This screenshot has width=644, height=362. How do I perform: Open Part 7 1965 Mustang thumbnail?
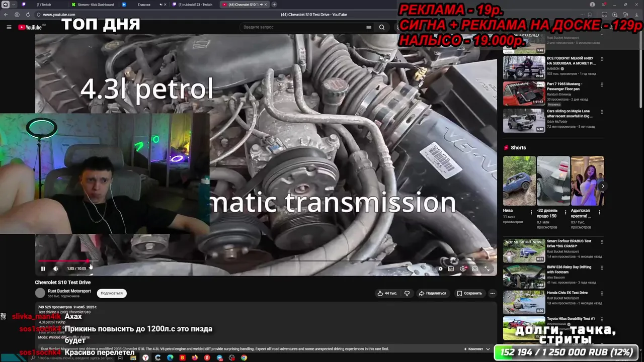click(524, 94)
